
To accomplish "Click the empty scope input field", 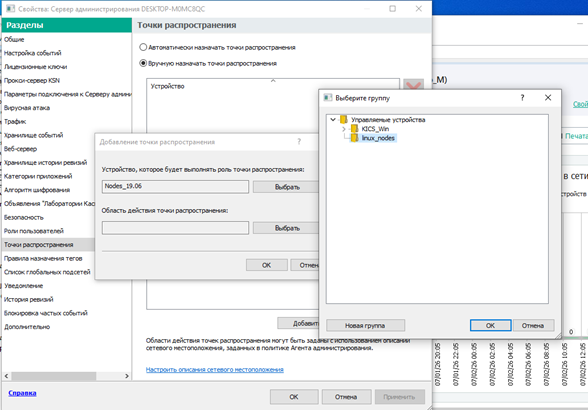I will click(175, 228).
